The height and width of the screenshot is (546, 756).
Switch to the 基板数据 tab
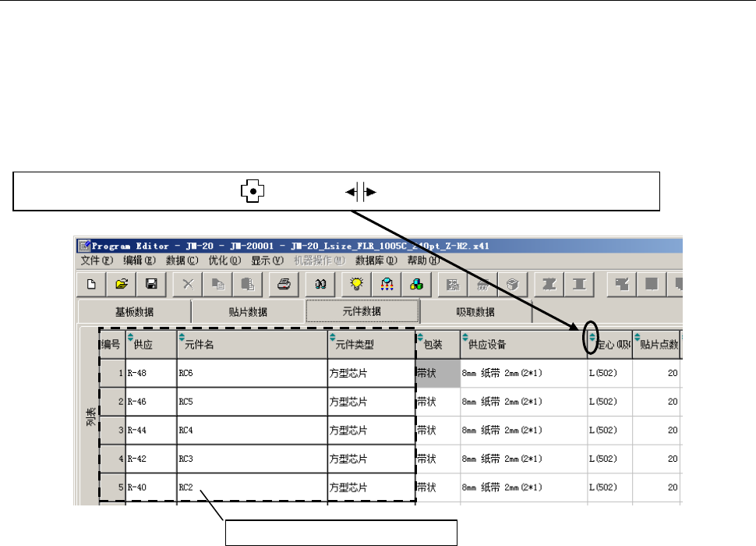134,311
